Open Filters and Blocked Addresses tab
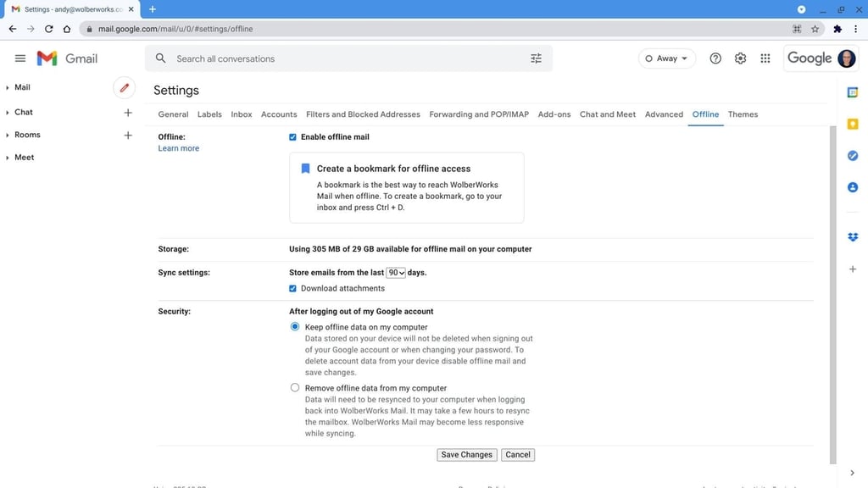 point(363,114)
